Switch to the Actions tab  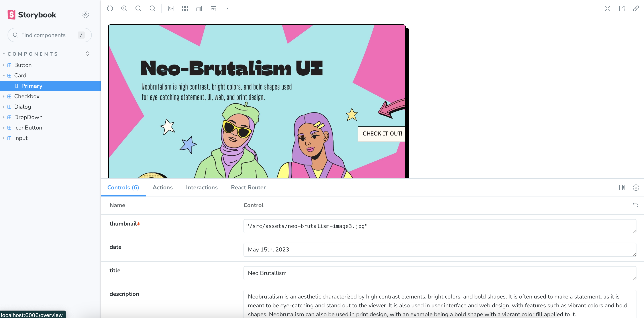click(163, 188)
